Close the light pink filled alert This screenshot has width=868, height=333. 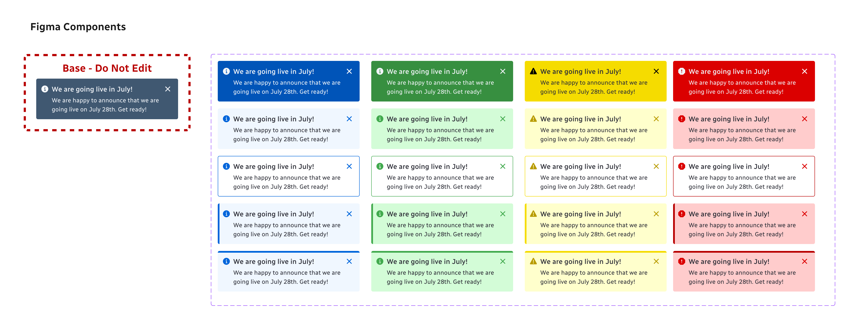804,119
